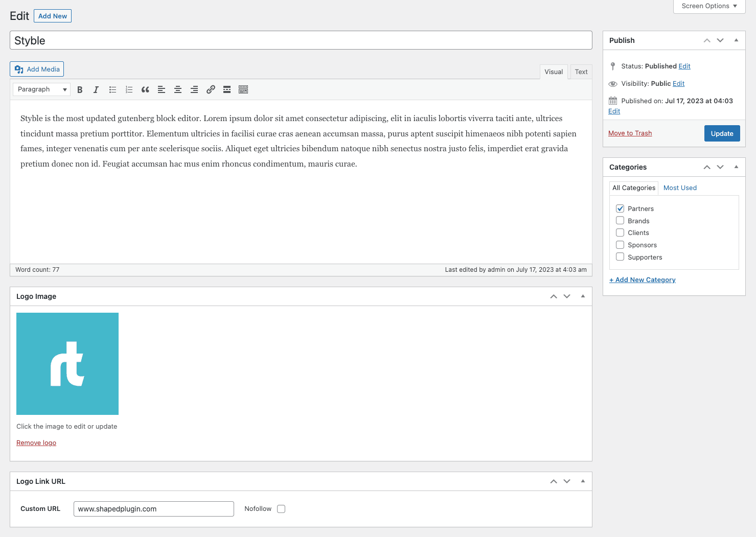756x537 pixels.
Task: Center align the text
Action: (x=178, y=89)
